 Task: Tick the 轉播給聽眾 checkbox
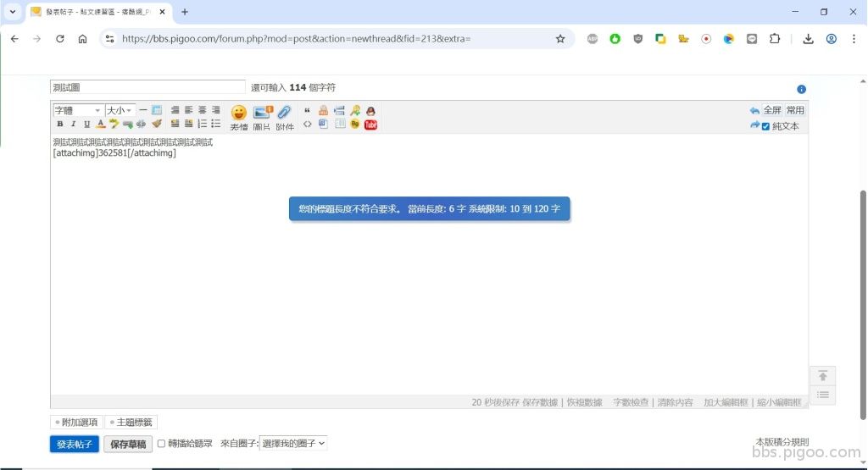pyautogui.click(x=162, y=444)
